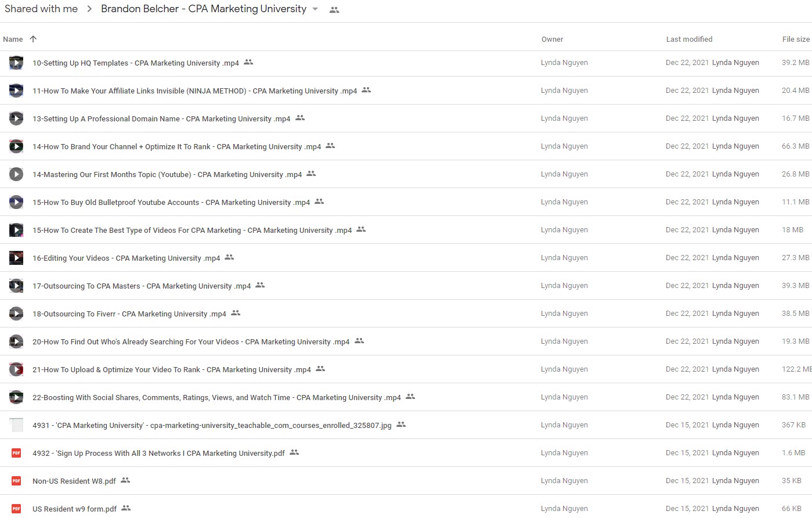Click the video icon for 18-Outsourcing To Fiverr
Image resolution: width=812 pixels, height=518 pixels.
point(16,314)
